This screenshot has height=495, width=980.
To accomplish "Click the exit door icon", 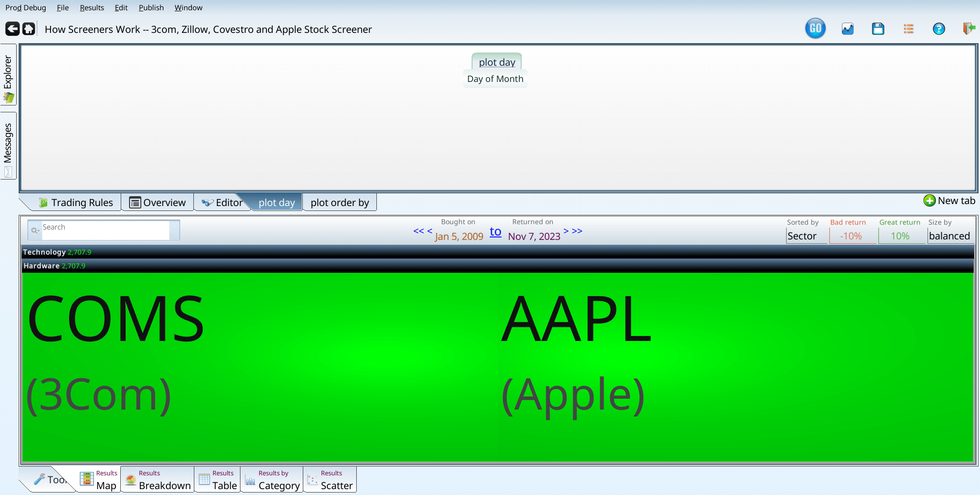I will (968, 29).
